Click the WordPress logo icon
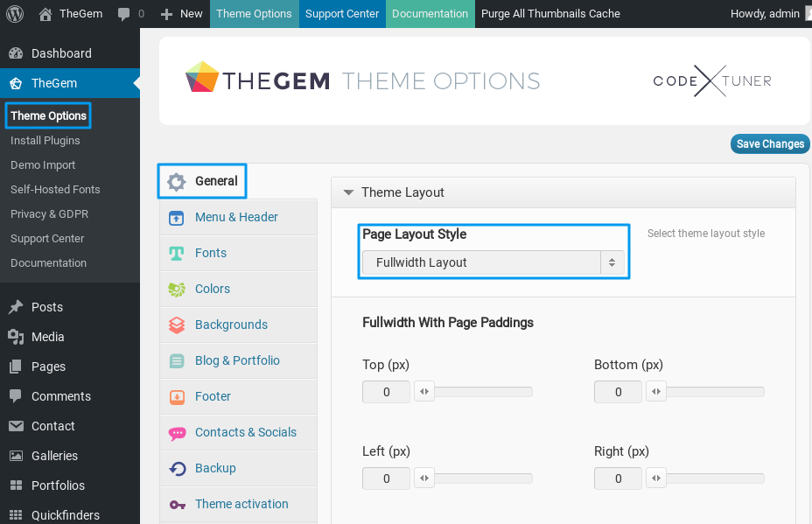Image resolution: width=812 pixels, height=524 pixels. coord(15,13)
